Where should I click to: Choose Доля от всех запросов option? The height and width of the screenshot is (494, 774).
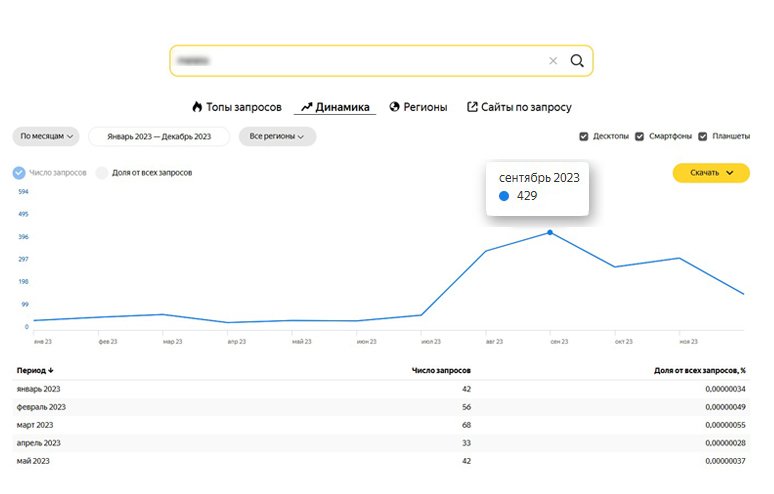click(x=101, y=172)
